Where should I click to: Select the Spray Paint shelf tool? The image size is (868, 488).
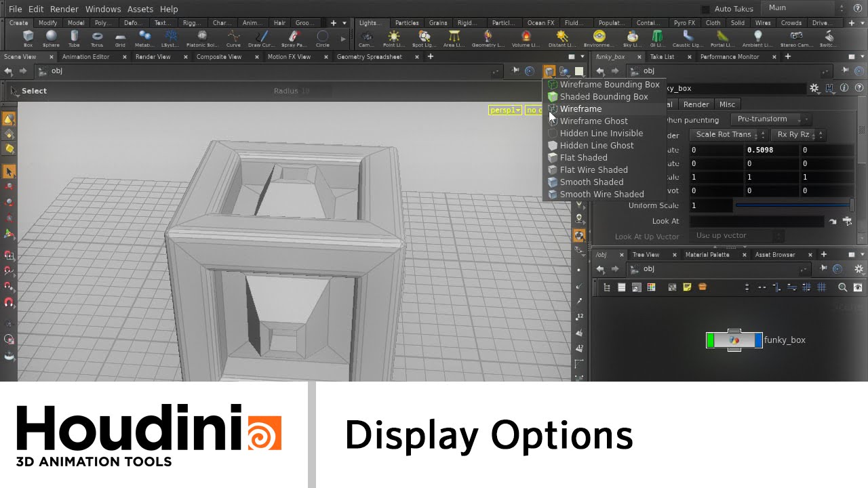[293, 39]
